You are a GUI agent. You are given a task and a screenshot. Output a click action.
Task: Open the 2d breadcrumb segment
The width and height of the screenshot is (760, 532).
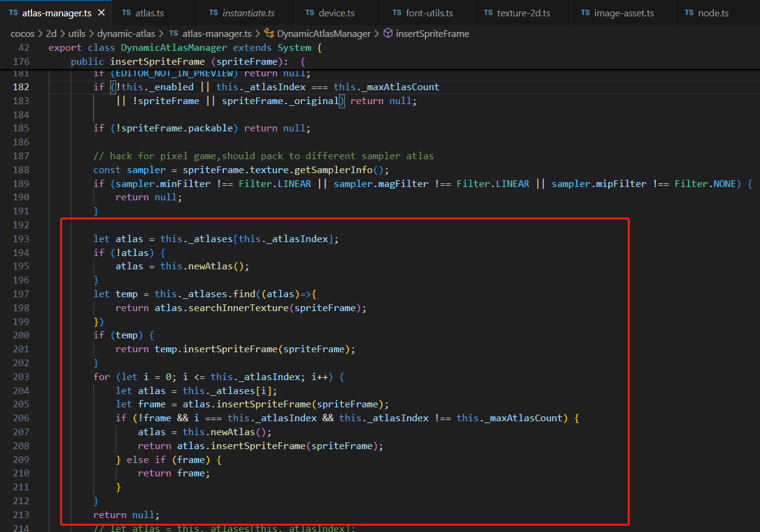pyautogui.click(x=51, y=34)
